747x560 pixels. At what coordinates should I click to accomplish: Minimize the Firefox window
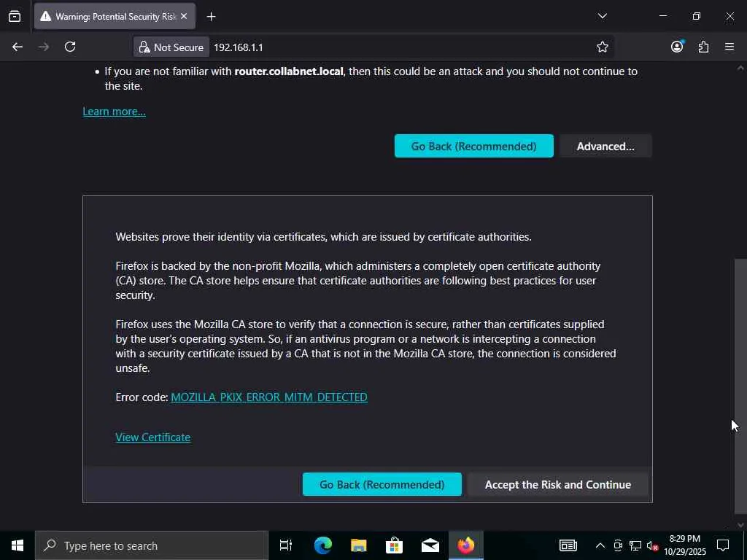(x=662, y=16)
